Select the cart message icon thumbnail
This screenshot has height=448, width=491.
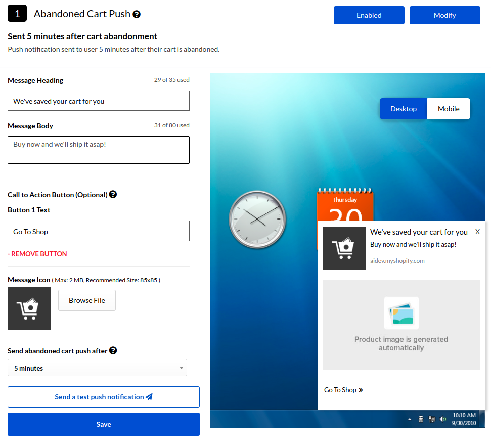[29, 308]
